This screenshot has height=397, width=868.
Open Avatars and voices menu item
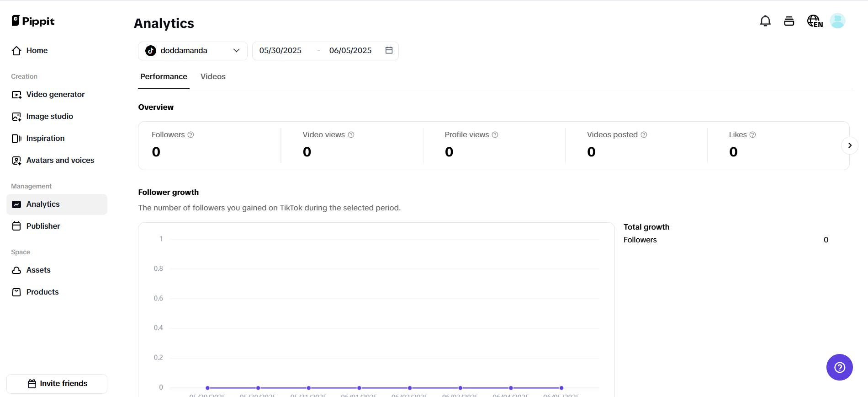pos(57,161)
